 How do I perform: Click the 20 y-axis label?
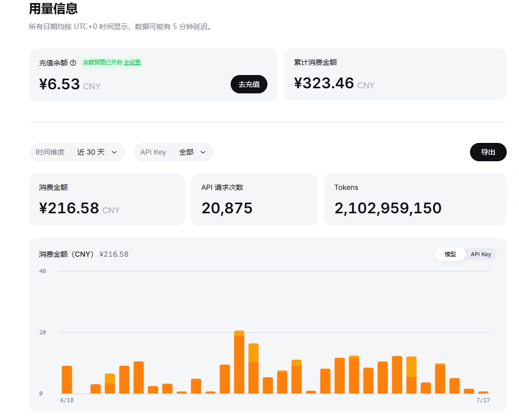pos(43,332)
